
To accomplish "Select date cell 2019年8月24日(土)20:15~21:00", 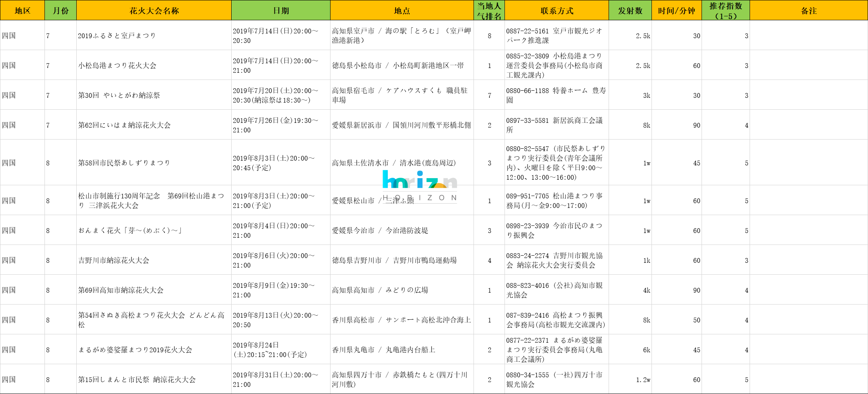I will pyautogui.click(x=281, y=349).
